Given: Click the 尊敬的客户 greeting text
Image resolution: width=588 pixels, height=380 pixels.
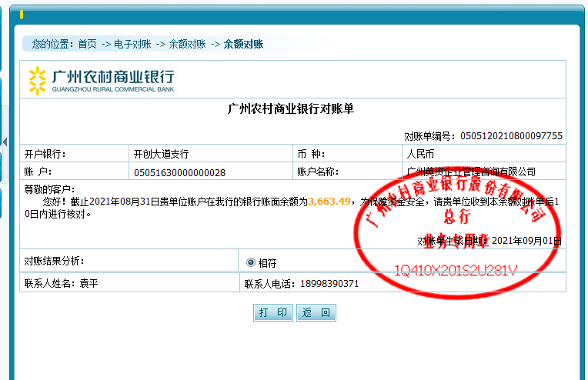Looking at the screenshot, I should click(49, 189).
